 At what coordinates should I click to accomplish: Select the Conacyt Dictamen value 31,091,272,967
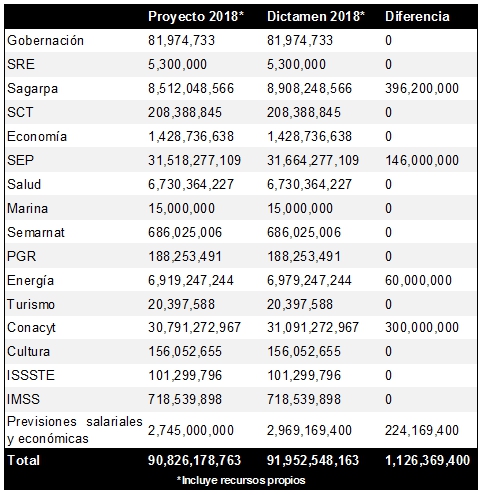tap(313, 328)
